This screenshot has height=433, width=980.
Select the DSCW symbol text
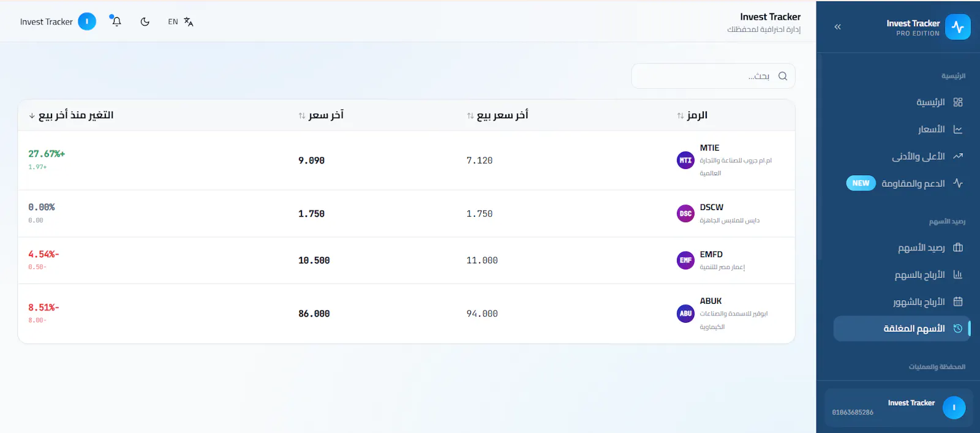pyautogui.click(x=711, y=207)
